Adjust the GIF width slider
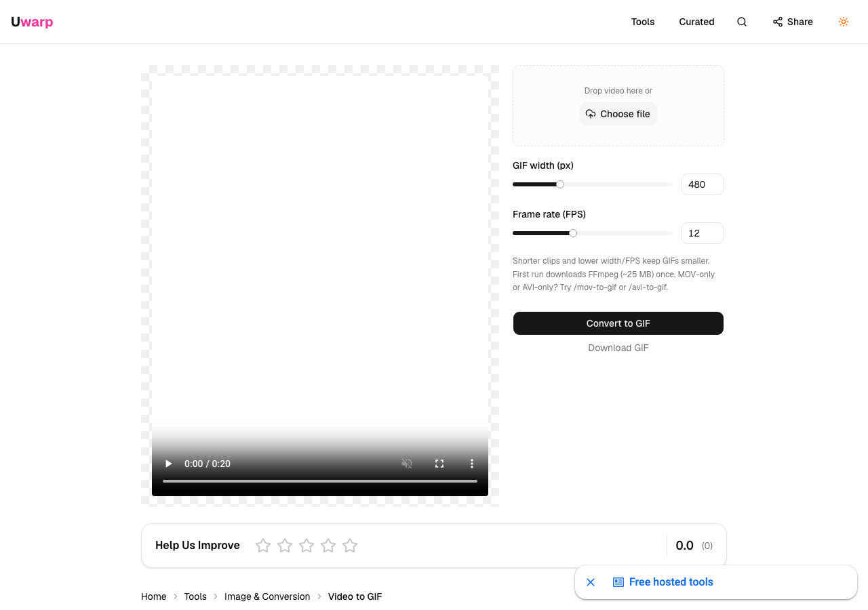Image resolution: width=868 pixels, height=610 pixels. point(593,184)
